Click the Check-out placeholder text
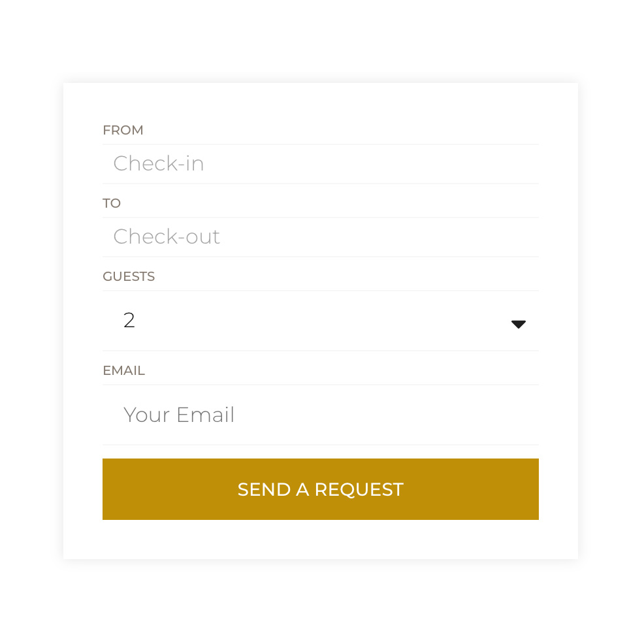This screenshot has width=644, height=644. 167,236
